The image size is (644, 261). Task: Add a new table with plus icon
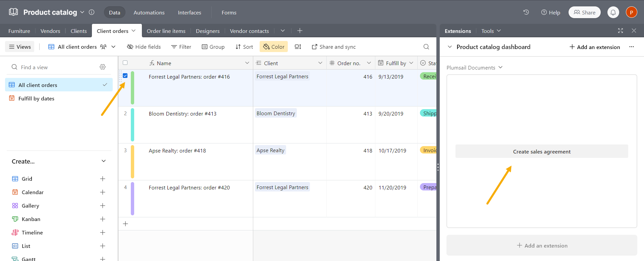(x=300, y=31)
